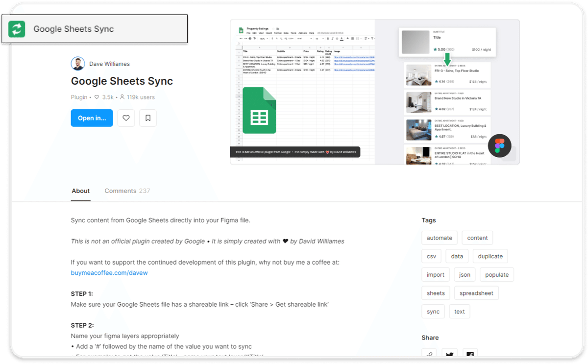Click the Tags section heading
The image size is (588, 364).
point(429,220)
